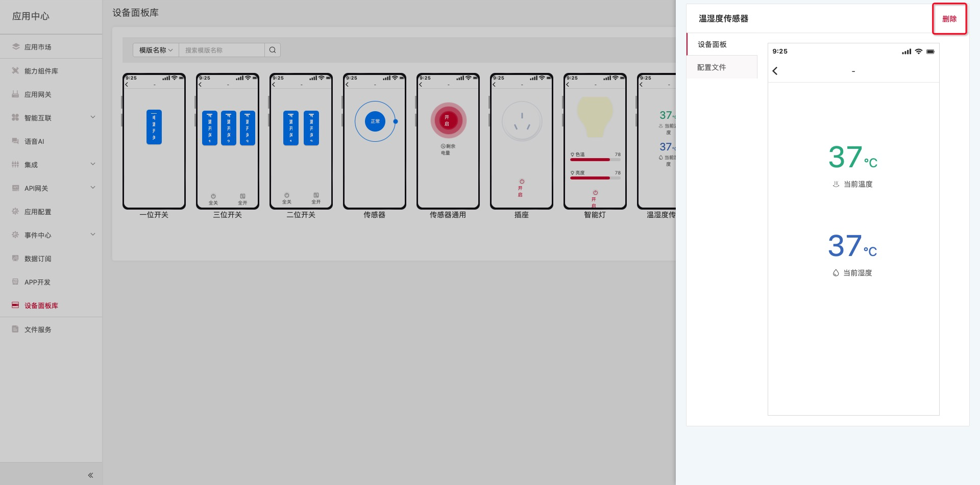Toggle the red 开启 button on 传感器通用

coord(448,121)
